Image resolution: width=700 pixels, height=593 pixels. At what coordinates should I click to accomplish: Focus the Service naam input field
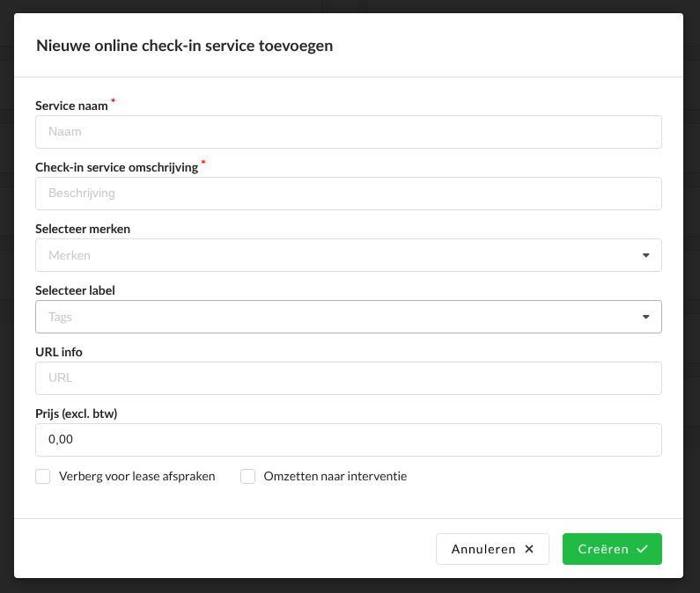[x=348, y=132]
